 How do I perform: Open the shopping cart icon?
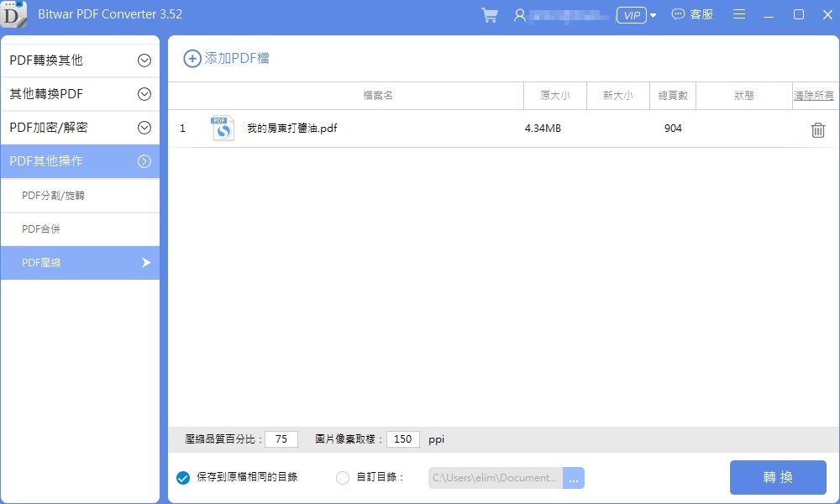[x=489, y=15]
